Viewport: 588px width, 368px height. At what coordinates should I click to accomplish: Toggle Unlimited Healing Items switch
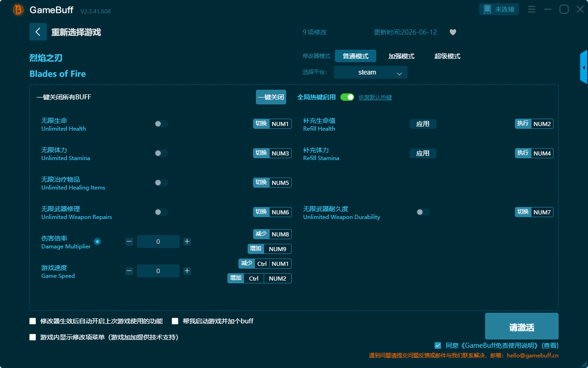pyautogui.click(x=161, y=183)
